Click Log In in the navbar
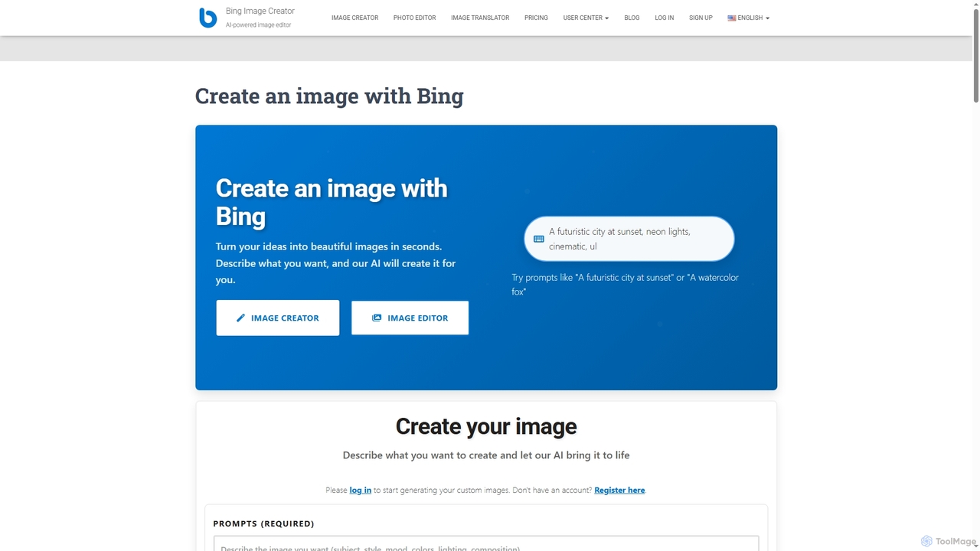This screenshot has height=551, width=980. point(665,18)
